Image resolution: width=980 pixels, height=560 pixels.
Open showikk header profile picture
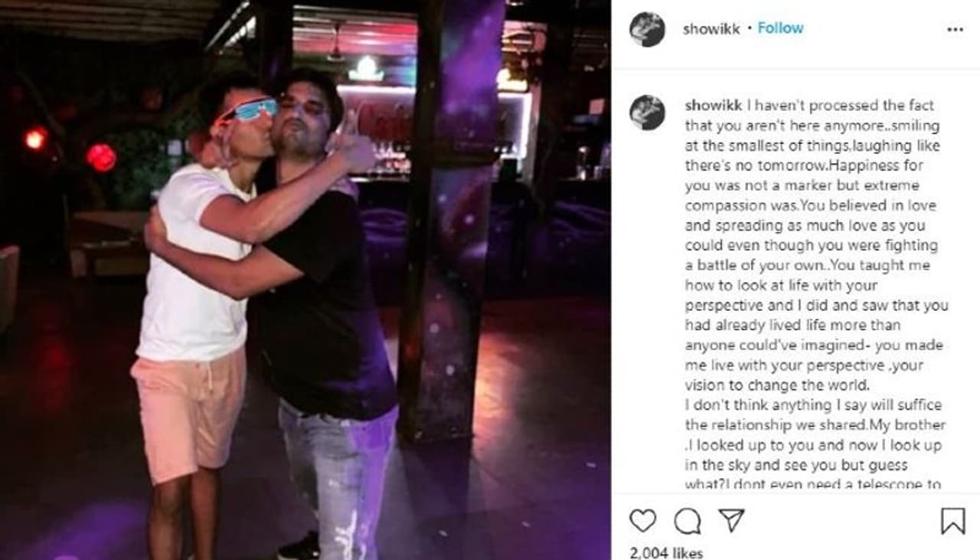click(647, 29)
